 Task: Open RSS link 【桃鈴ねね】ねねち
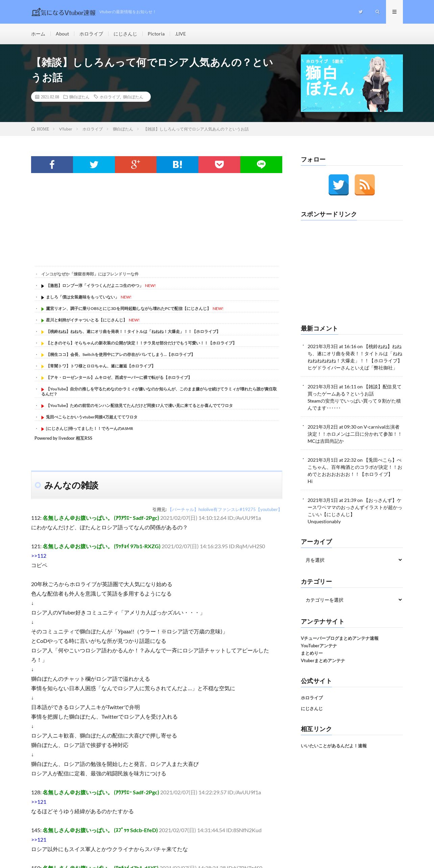click(133, 332)
